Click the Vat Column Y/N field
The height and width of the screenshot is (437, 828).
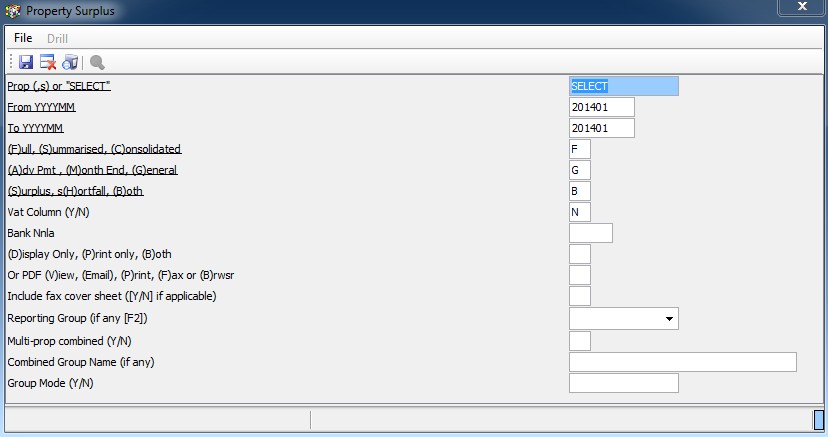pyautogui.click(x=579, y=213)
